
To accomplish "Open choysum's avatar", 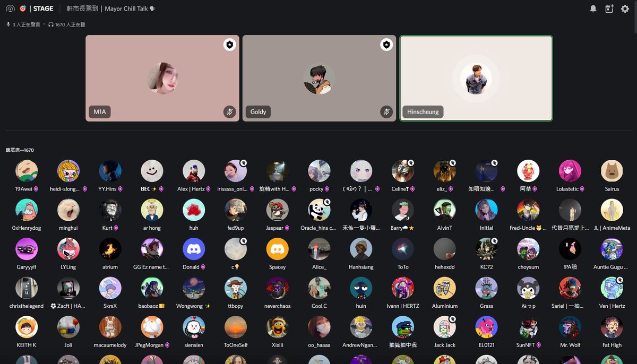I will click(x=528, y=249).
